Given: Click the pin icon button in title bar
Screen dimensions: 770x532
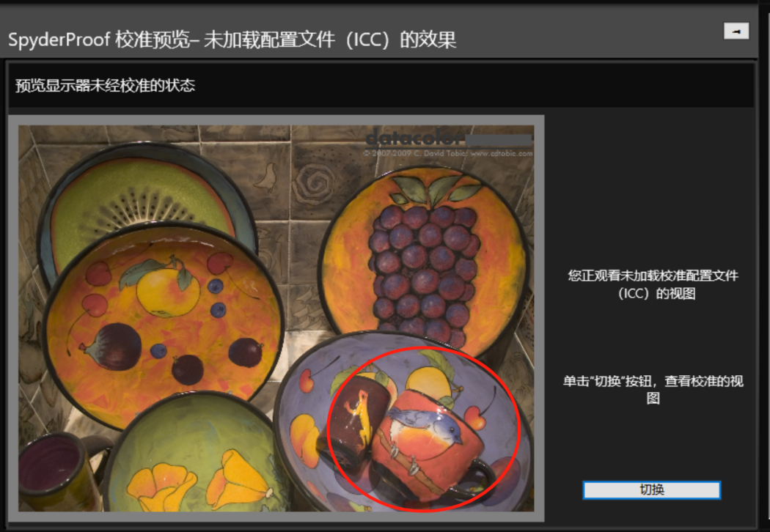Looking at the screenshot, I should pyautogui.click(x=736, y=32).
